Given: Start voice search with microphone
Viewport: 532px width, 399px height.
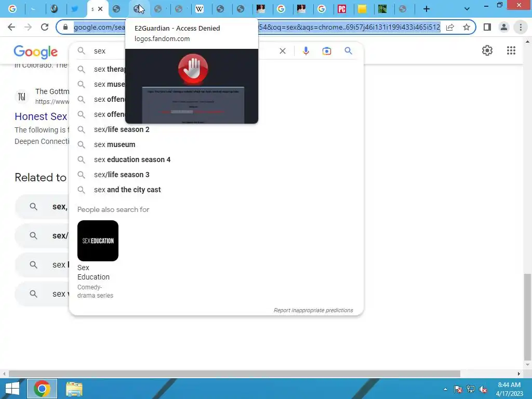Looking at the screenshot, I should 305,51.
